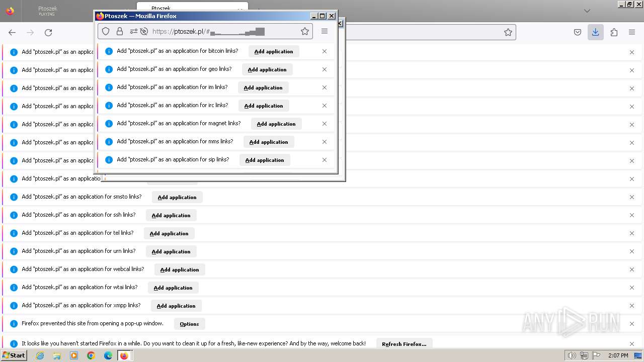644x362 pixels.
Task: Add application for tel links
Action: pos(169,233)
